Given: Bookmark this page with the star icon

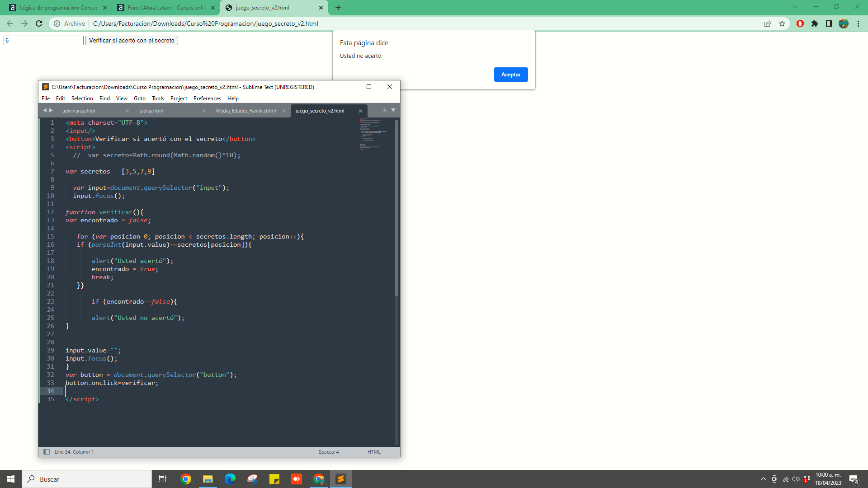Looking at the screenshot, I should (x=782, y=23).
